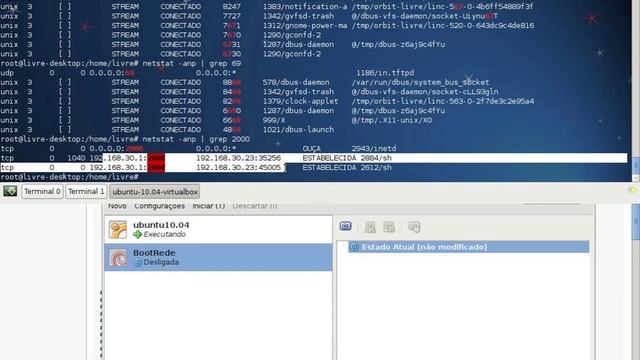This screenshot has height=360, width=640.
Task: Click the 'netstat -anp | grep 69' command
Action: tap(191, 63)
